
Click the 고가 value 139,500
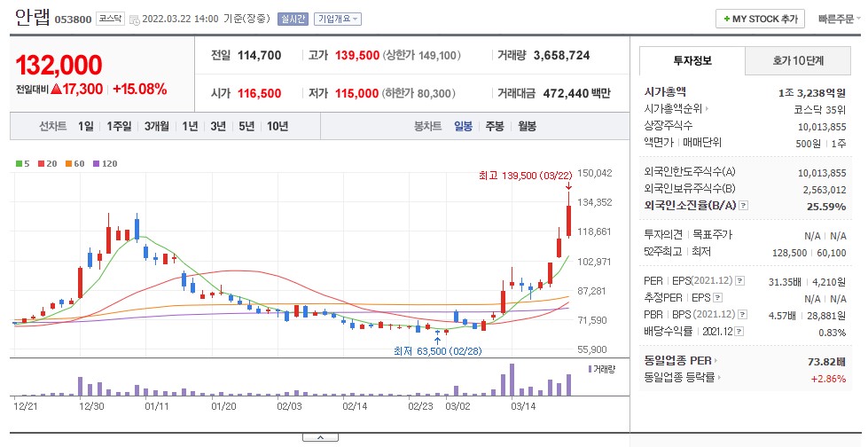tap(357, 55)
